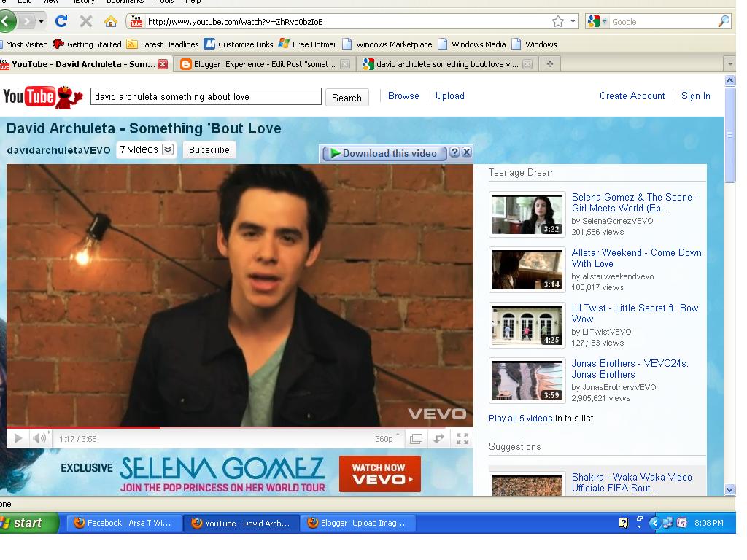Expand hidden system tray icons
This screenshot has height=560, width=747.
tap(654, 523)
